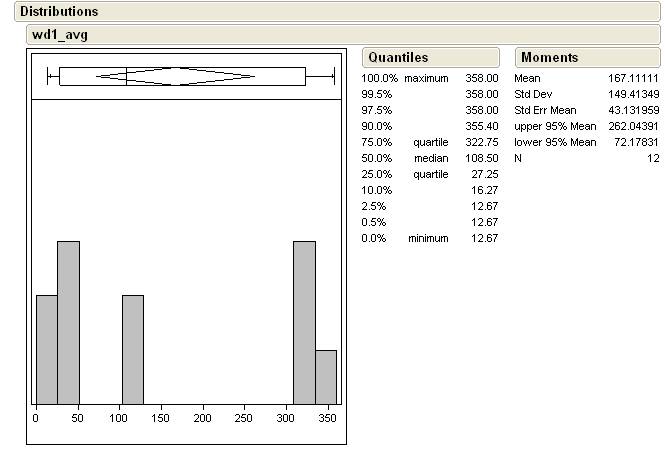
Task: Select the tall histogram bar between 25 and 50
Action: pos(68,321)
